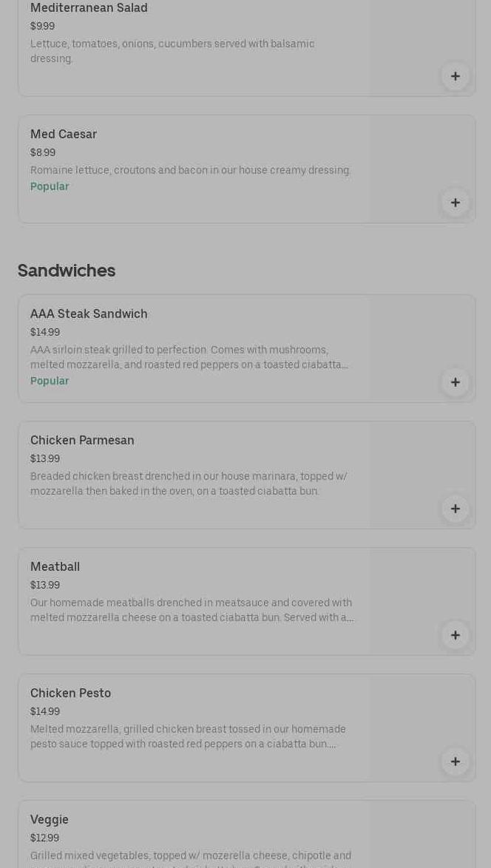Add Med Caesar with the plus icon
The height and width of the screenshot is (868, 491).
455,203
